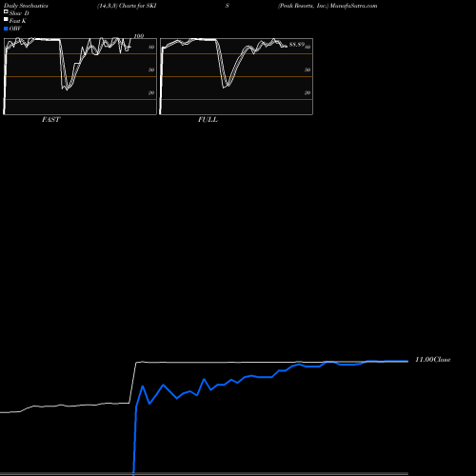This screenshot has width=476, height=476.
Task: Click the 'FAST' chart caption
Action: 50,120
